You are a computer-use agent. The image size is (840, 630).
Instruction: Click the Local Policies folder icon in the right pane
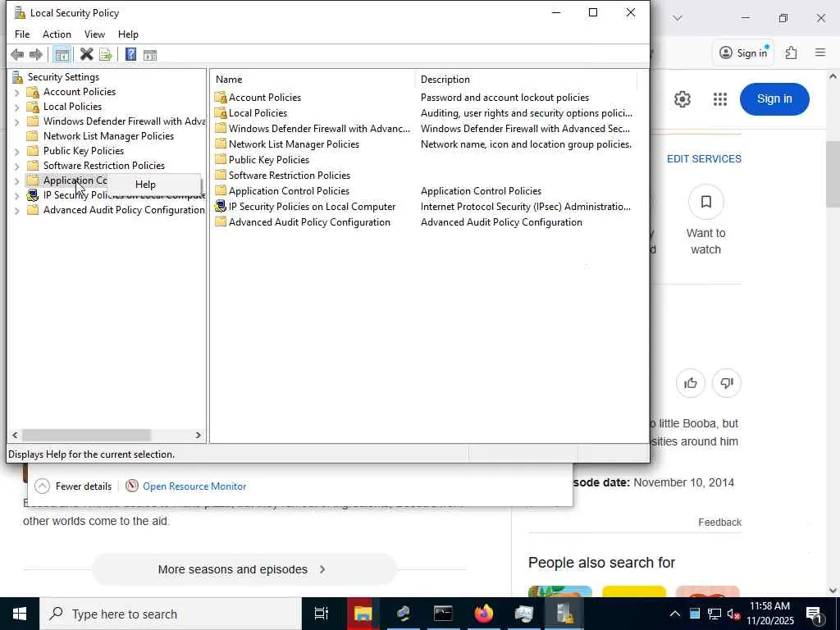(220, 112)
